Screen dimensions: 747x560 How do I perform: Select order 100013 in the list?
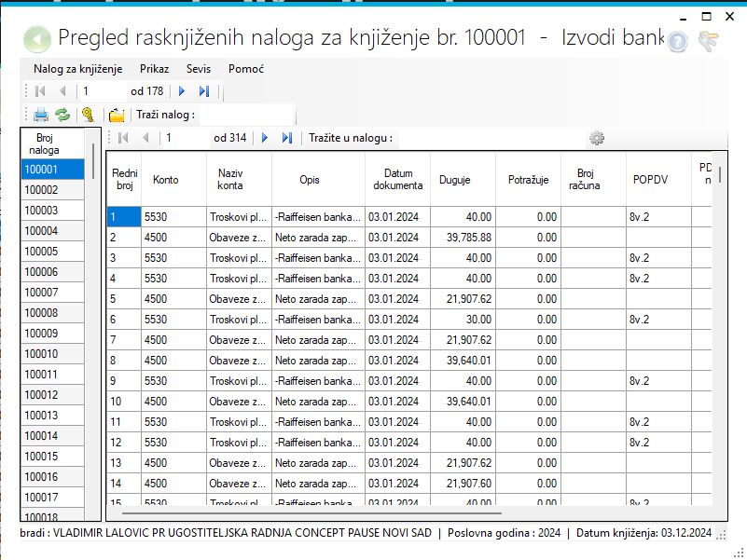[52, 416]
